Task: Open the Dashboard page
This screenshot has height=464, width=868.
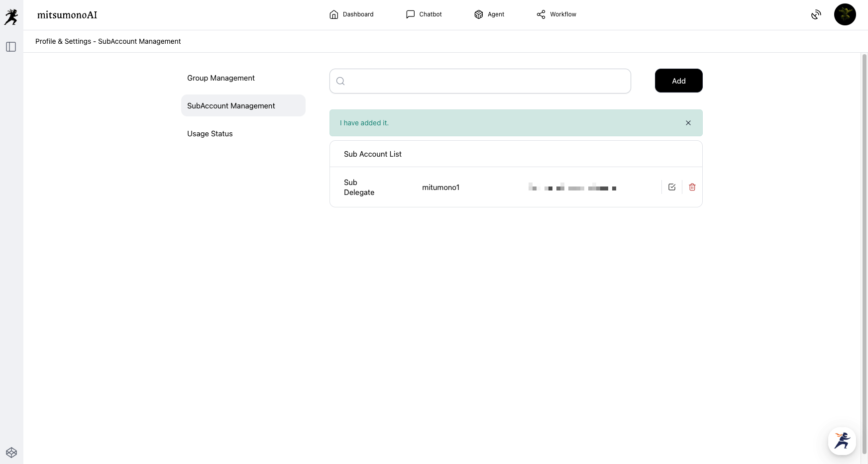Action: click(x=351, y=14)
